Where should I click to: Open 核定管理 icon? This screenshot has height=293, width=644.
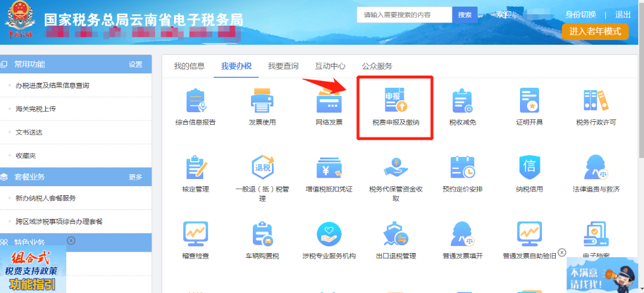click(196, 167)
